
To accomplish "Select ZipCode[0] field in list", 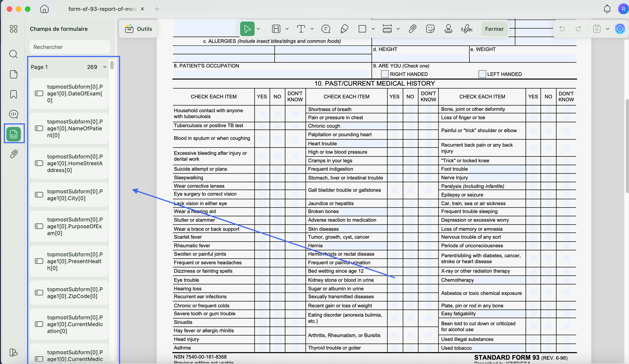I will pos(69,293).
